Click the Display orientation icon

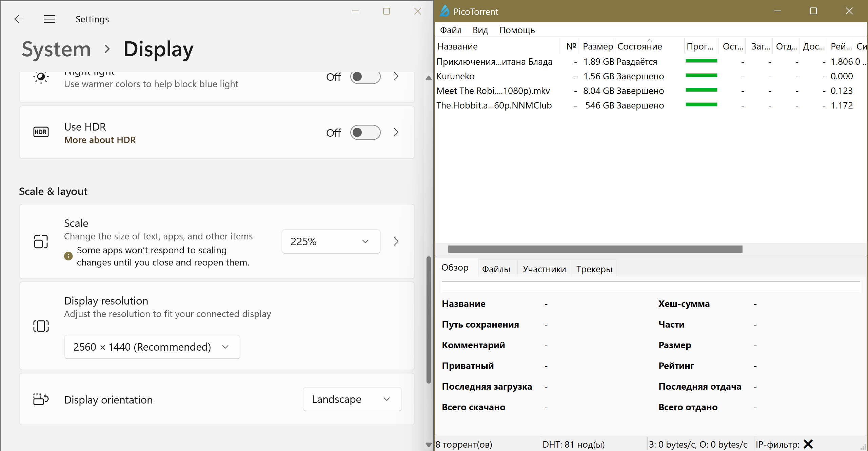(41, 399)
